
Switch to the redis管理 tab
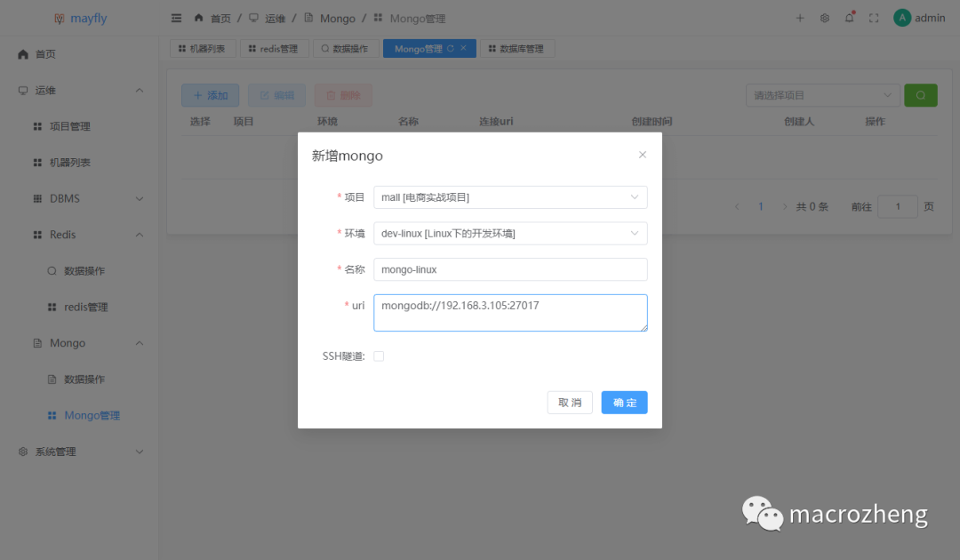click(x=273, y=48)
